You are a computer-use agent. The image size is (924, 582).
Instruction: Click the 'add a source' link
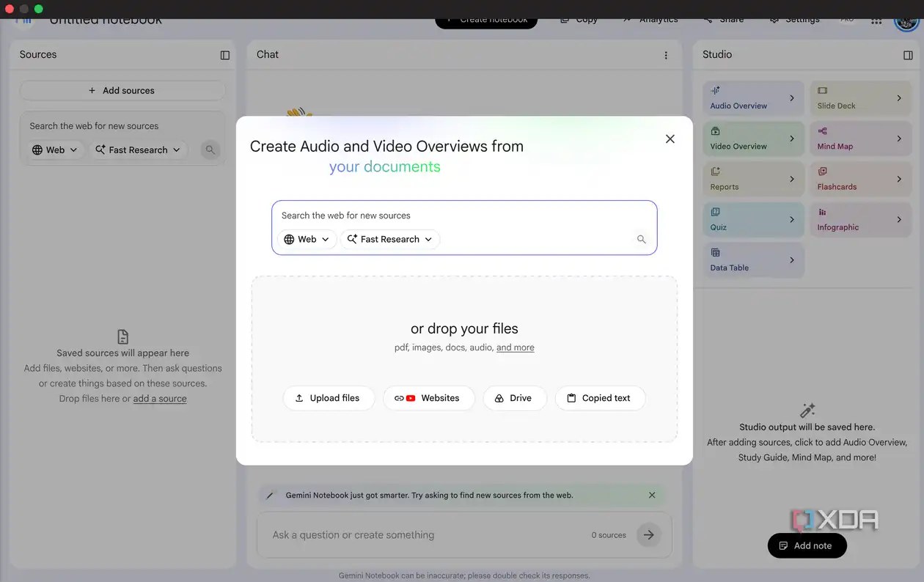[x=160, y=399]
